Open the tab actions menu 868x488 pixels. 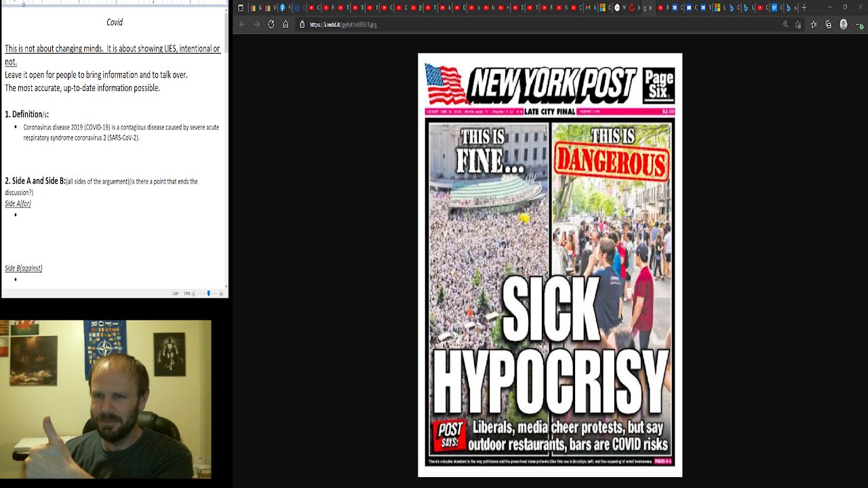tap(241, 7)
